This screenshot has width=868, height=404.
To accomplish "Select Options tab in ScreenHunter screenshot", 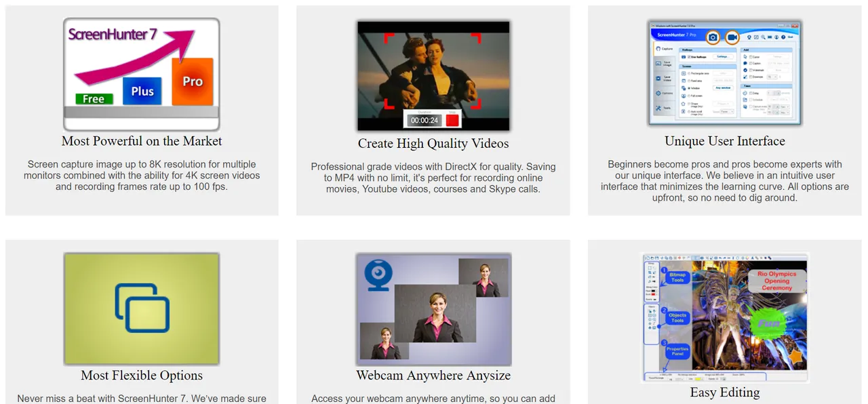I will pyautogui.click(x=664, y=93).
